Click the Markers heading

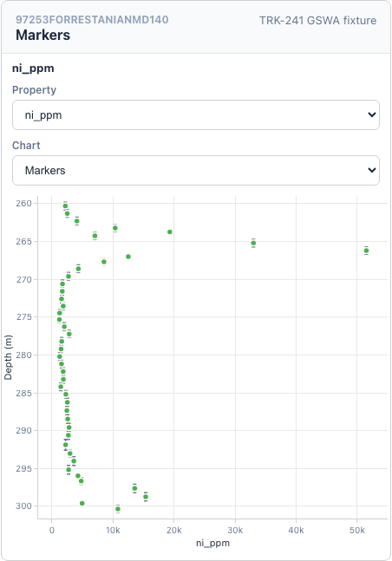(x=43, y=35)
